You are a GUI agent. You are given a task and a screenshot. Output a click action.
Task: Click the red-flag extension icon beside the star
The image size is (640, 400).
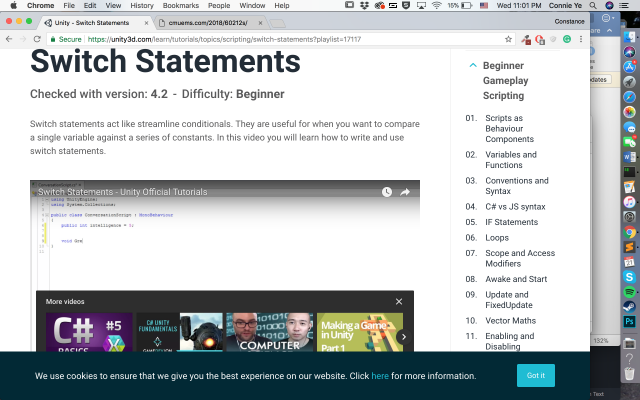[526, 40]
